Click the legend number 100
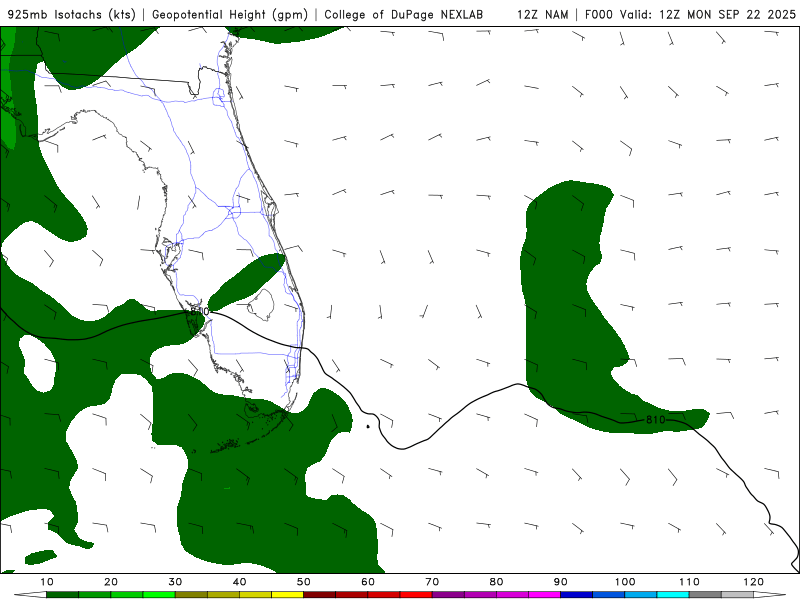This screenshot has height=600, width=800. (x=625, y=582)
